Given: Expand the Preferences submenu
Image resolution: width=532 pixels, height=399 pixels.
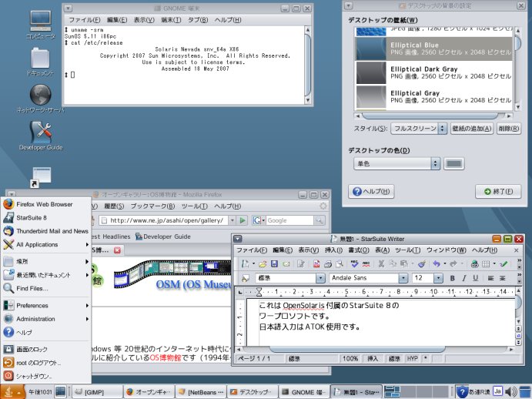Looking at the screenshot, I should [x=45, y=306].
